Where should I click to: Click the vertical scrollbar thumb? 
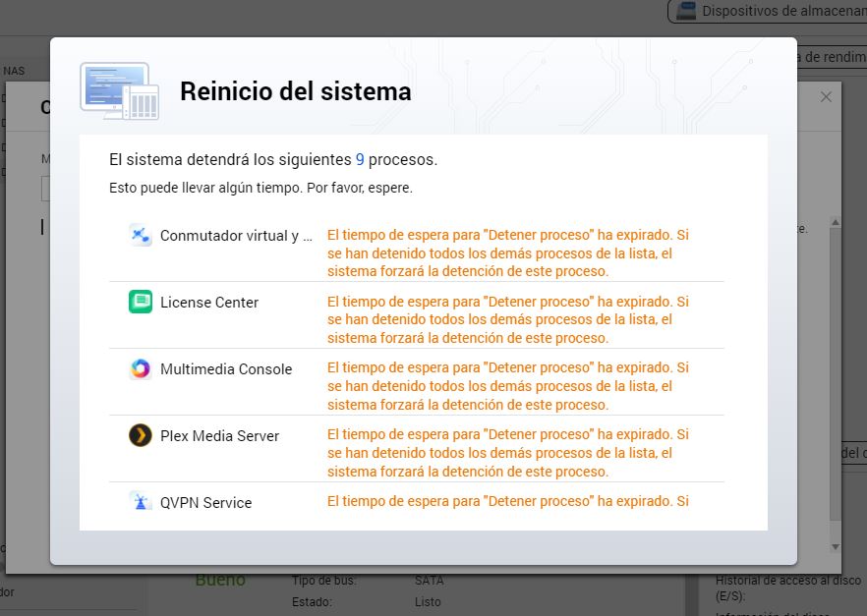pos(836,373)
